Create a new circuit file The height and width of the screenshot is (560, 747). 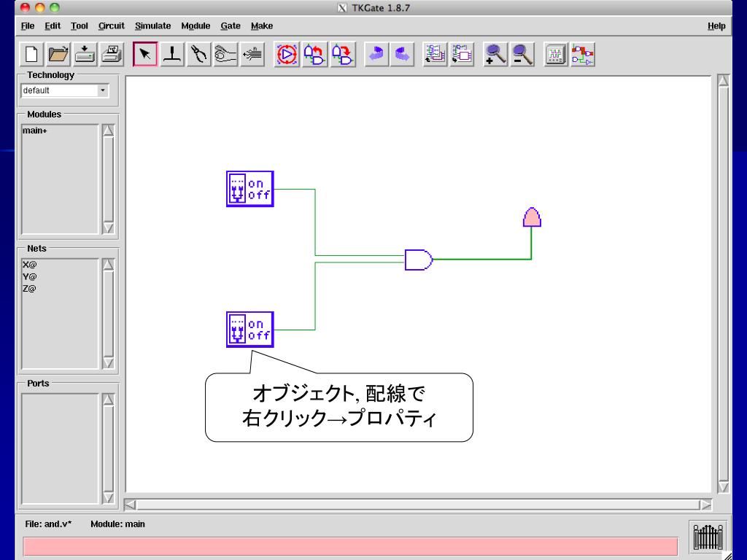pyautogui.click(x=31, y=54)
